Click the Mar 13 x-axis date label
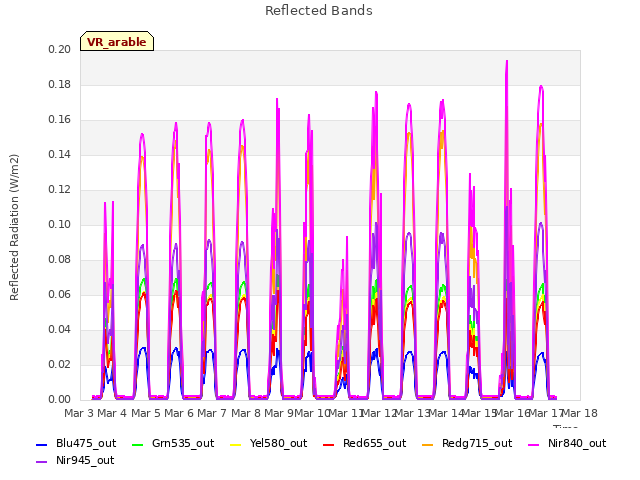 (412, 413)
